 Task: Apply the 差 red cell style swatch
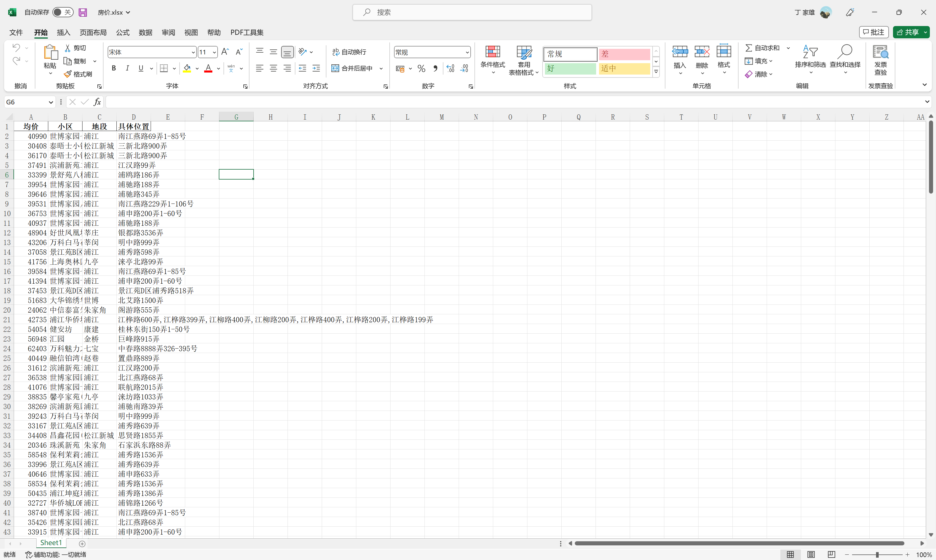tap(624, 54)
